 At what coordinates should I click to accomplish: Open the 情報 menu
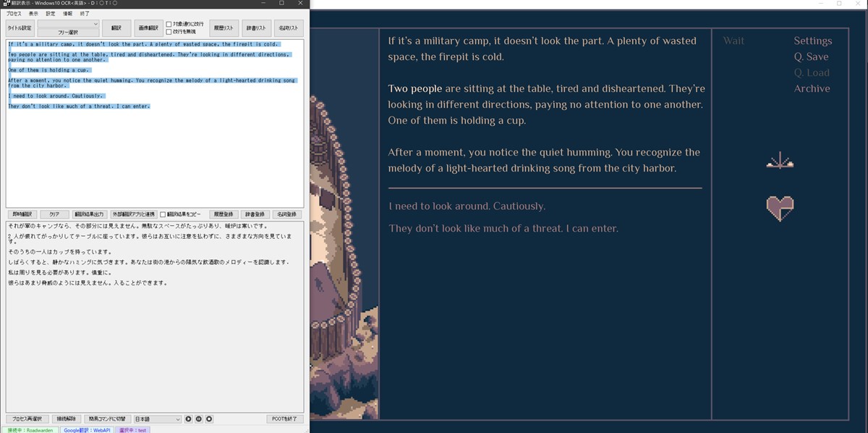68,14
